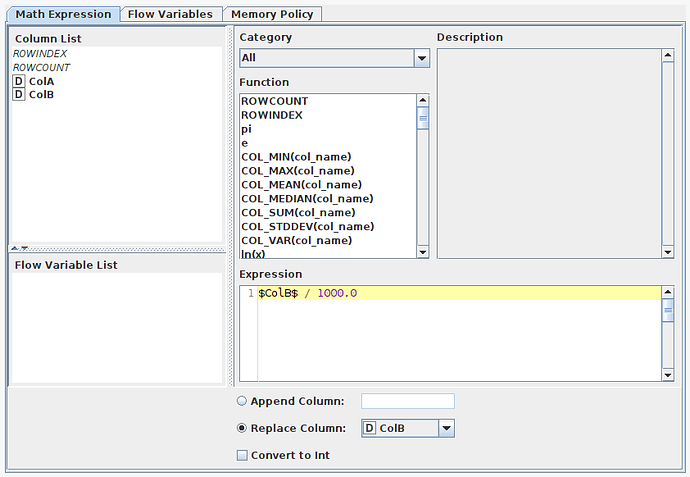This screenshot has width=690, height=477.
Task: Click the Function list scrollbar thumb
Action: click(x=422, y=118)
